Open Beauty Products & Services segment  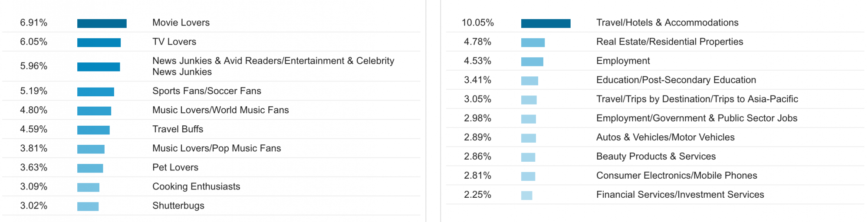pyautogui.click(x=656, y=156)
